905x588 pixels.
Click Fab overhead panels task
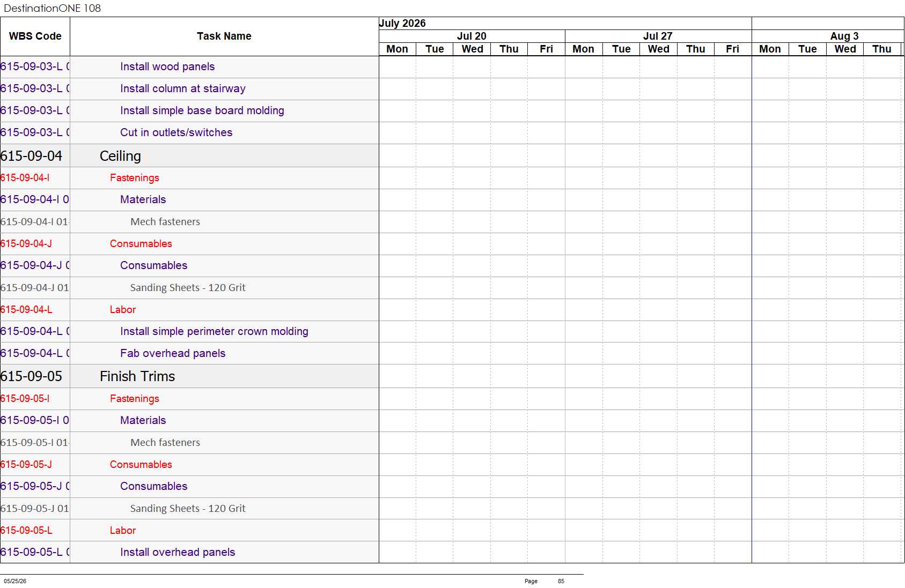coord(173,353)
